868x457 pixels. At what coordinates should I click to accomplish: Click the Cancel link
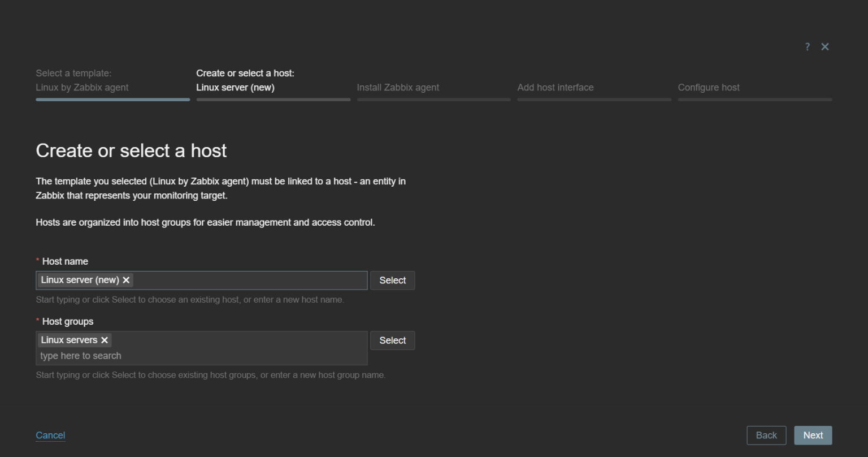point(50,435)
